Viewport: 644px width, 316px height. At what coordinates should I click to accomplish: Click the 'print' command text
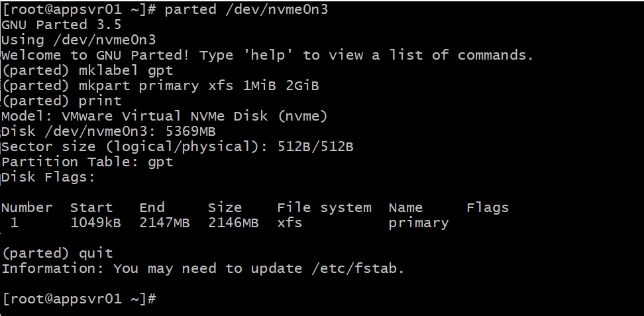[100, 101]
